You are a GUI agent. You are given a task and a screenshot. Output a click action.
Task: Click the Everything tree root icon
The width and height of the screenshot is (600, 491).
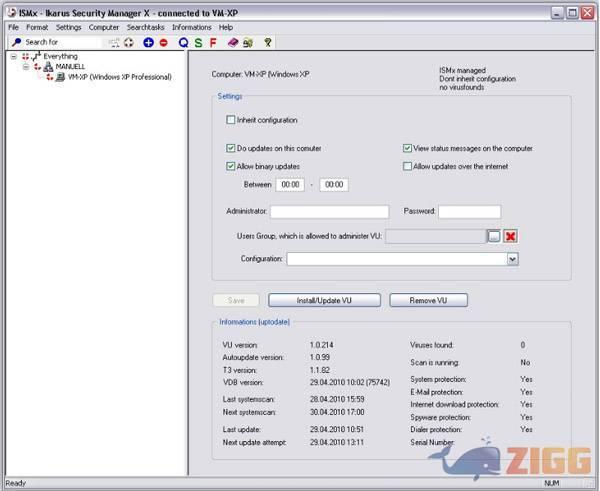pos(36,56)
